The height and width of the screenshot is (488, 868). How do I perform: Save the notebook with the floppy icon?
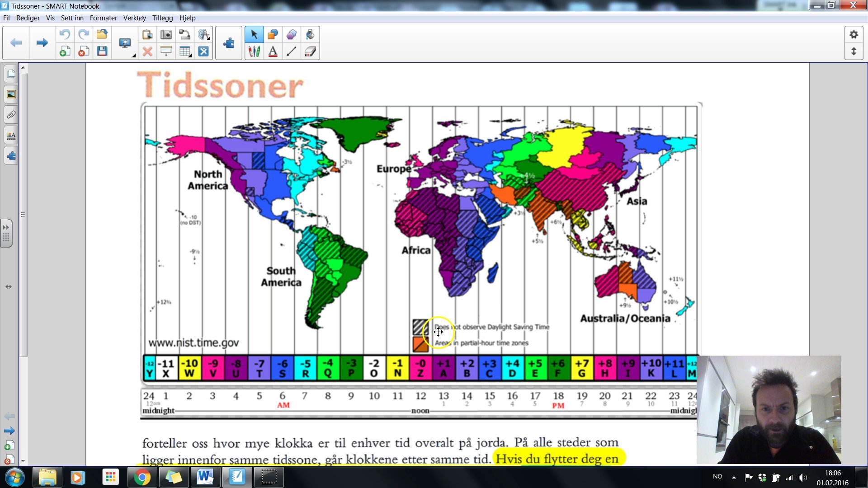pos(101,52)
